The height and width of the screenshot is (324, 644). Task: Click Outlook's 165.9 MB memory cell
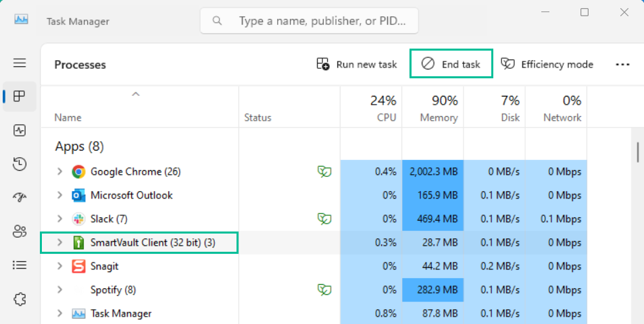pos(433,195)
